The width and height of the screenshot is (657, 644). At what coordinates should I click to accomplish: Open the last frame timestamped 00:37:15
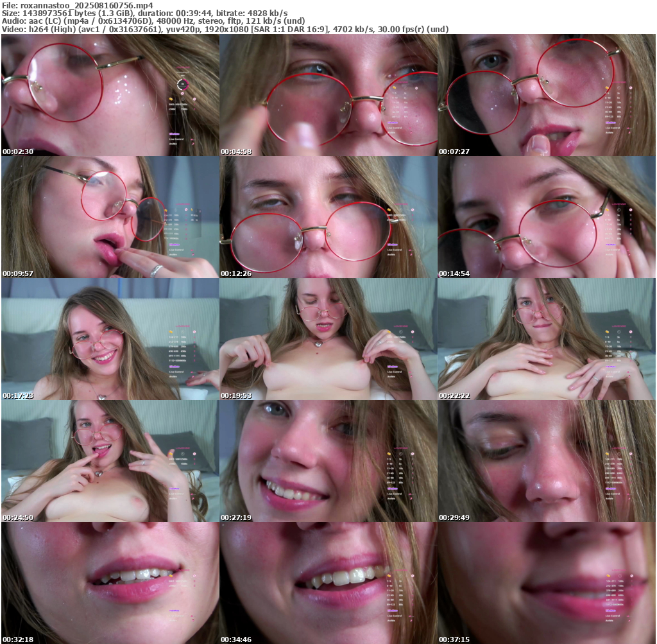pos(547,583)
